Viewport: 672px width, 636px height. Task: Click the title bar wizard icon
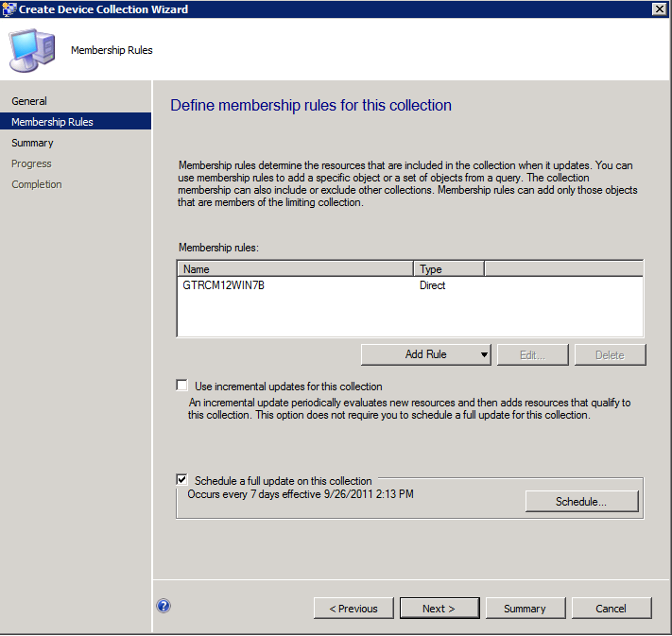[9, 9]
